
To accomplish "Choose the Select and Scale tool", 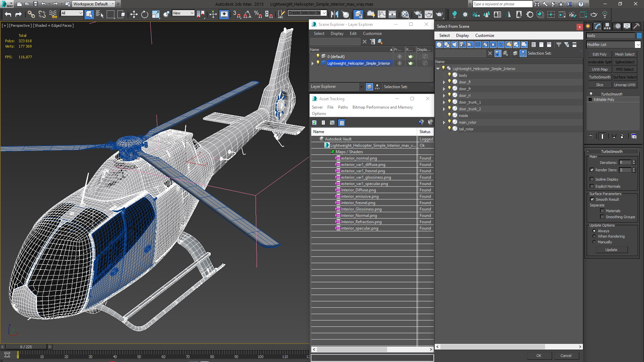I will tap(155, 14).
